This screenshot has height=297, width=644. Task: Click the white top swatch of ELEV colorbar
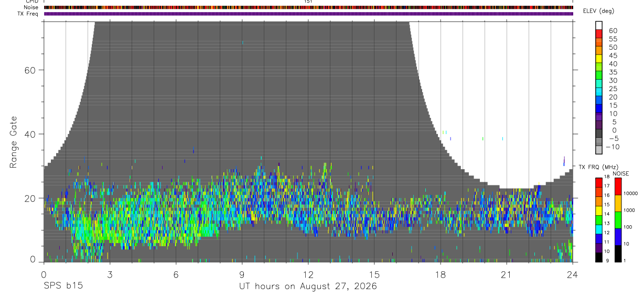(x=599, y=25)
